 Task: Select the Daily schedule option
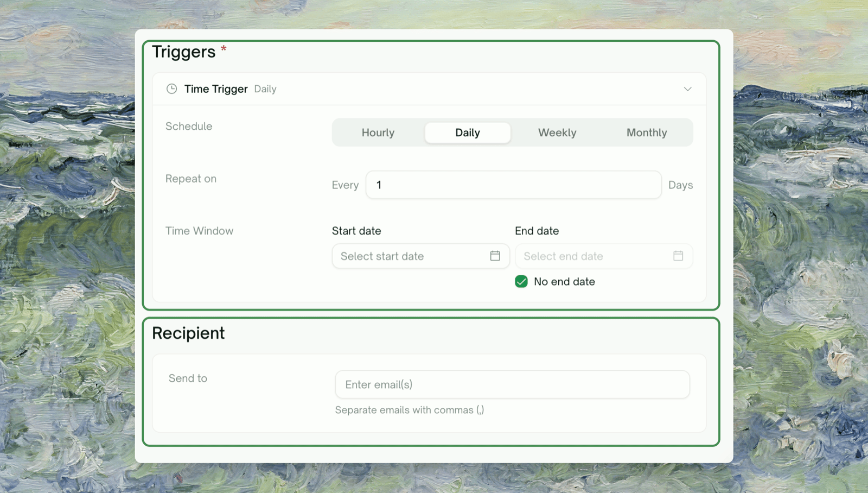click(468, 132)
